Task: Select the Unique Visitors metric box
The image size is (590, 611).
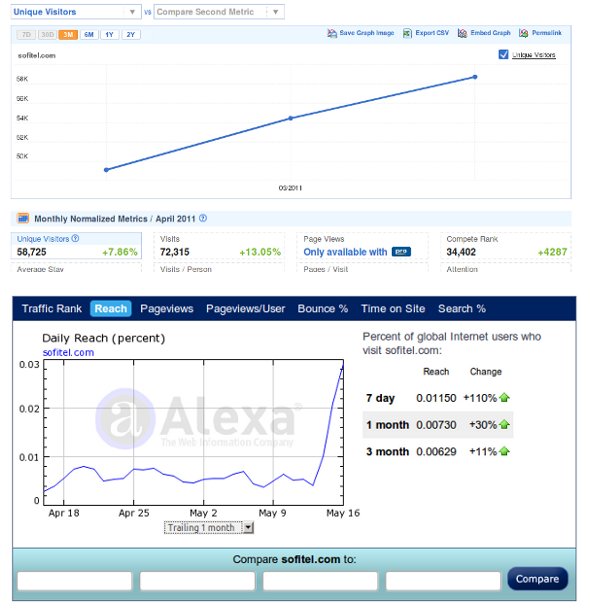Action: 76,246
